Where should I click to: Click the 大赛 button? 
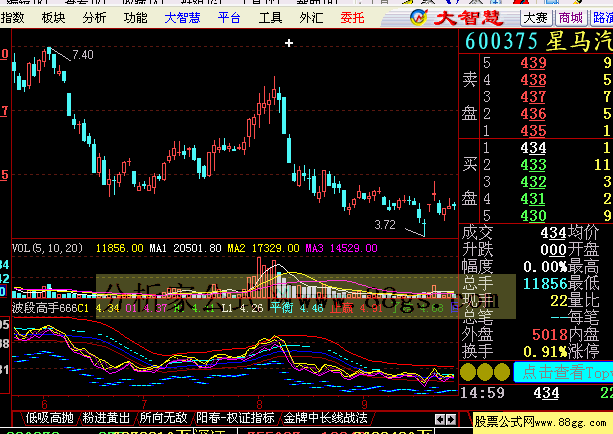coord(536,18)
